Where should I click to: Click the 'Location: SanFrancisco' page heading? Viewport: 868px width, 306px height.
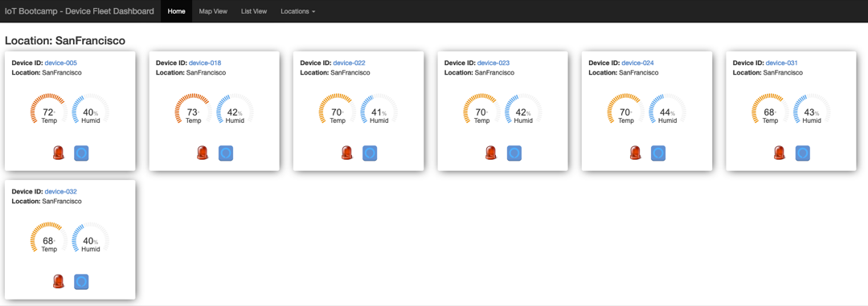65,40
